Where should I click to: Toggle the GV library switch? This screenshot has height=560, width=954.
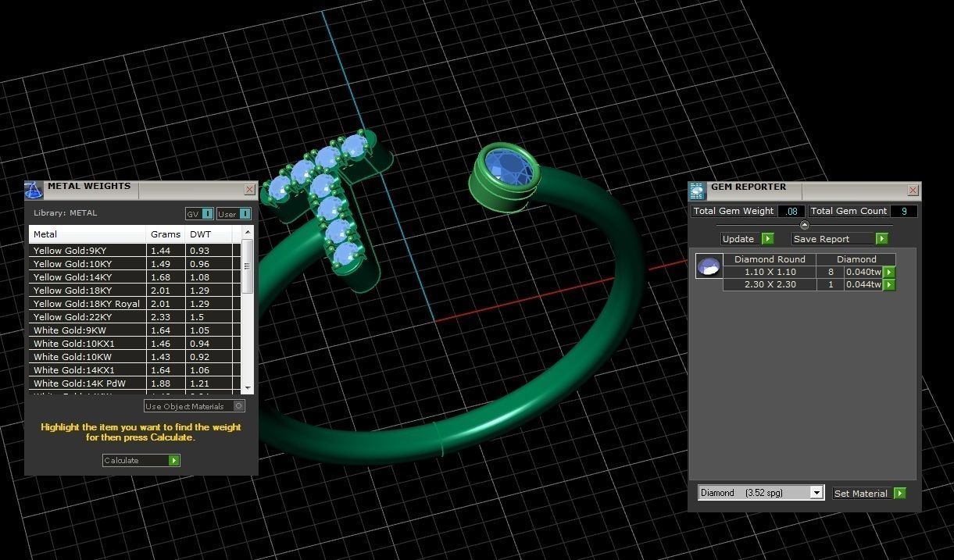click(199, 214)
